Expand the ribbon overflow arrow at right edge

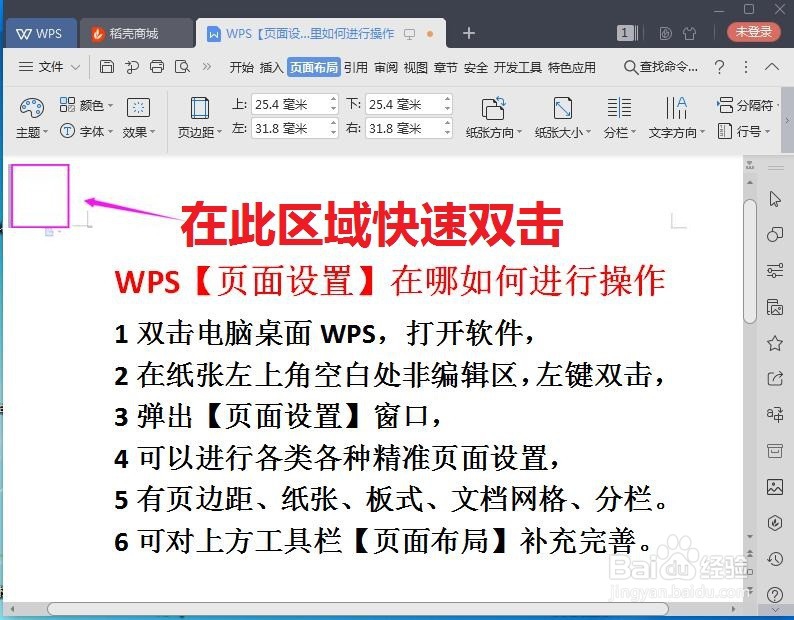[787, 121]
